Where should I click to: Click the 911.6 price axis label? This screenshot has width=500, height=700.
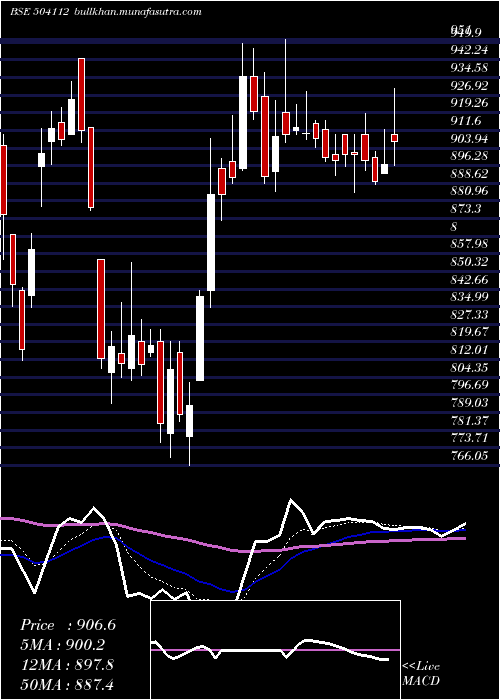point(466,121)
